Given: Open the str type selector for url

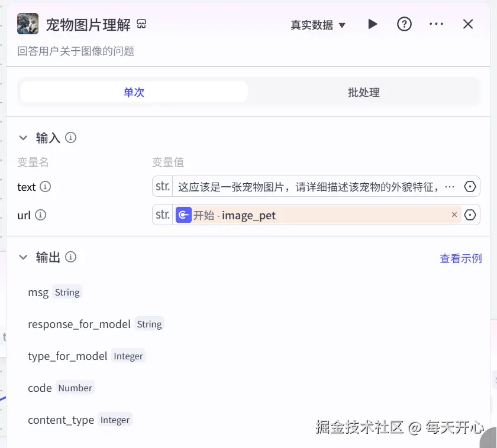Looking at the screenshot, I should coord(163,215).
